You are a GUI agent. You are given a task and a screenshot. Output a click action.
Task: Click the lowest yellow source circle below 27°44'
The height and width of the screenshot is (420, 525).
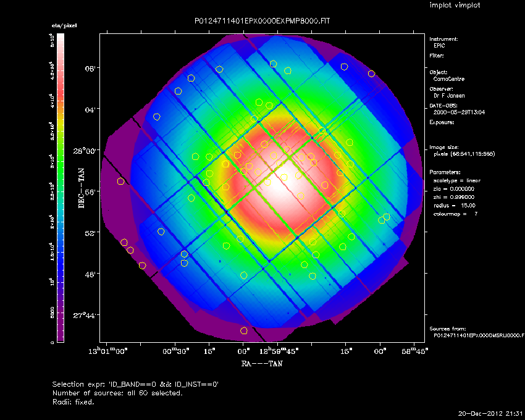coord(244,330)
